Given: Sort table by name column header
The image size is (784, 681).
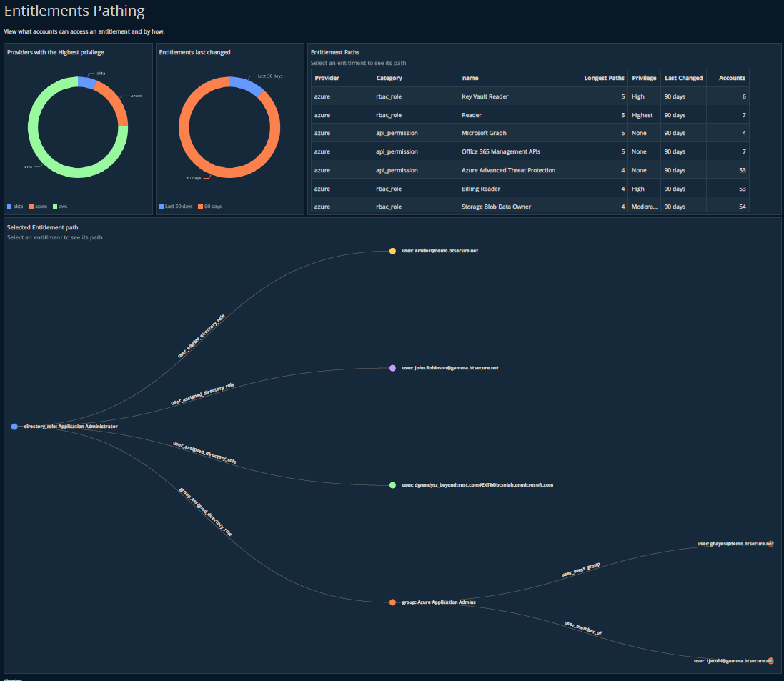Looking at the screenshot, I should pyautogui.click(x=470, y=78).
